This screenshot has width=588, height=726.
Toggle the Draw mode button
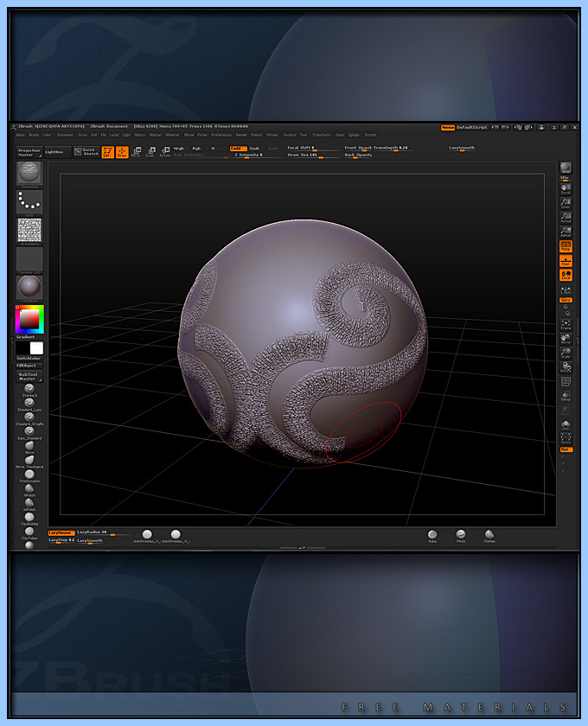[122, 152]
